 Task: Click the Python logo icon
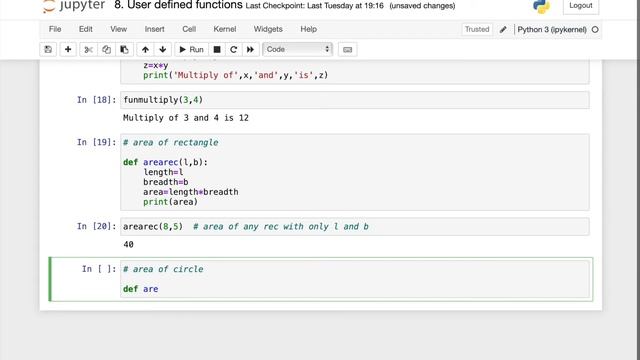coord(541,6)
